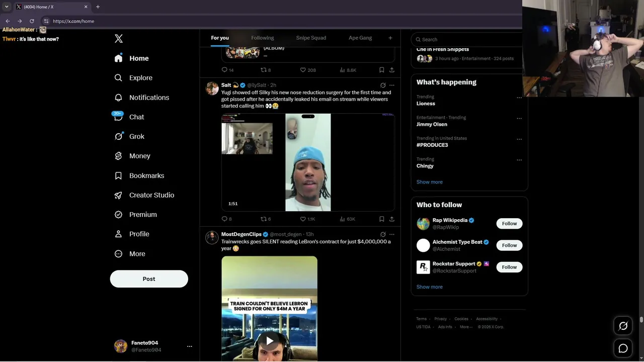Viewport: 644px width, 362px height.
Task: Switch to the Ape Gang tab
Action: 360,38
